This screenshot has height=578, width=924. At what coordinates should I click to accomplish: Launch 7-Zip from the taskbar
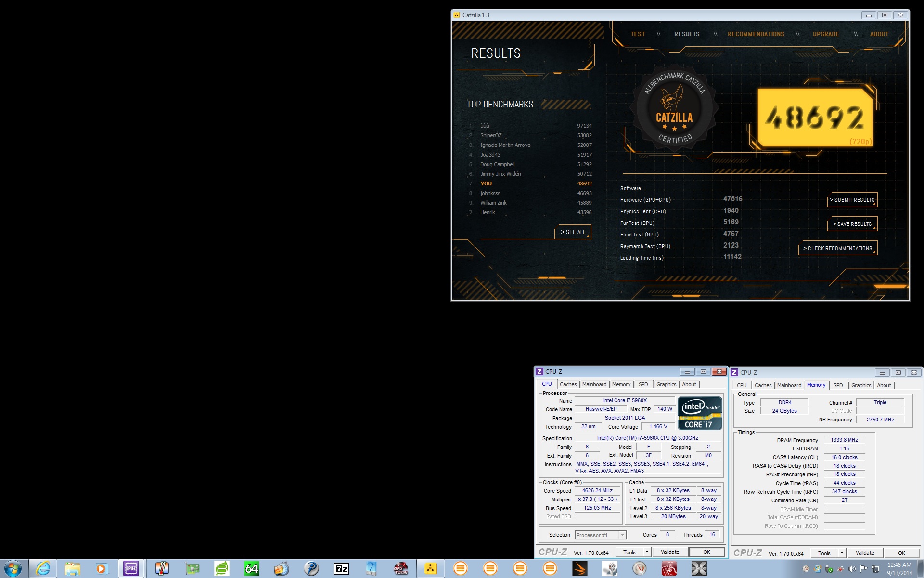pyautogui.click(x=341, y=569)
